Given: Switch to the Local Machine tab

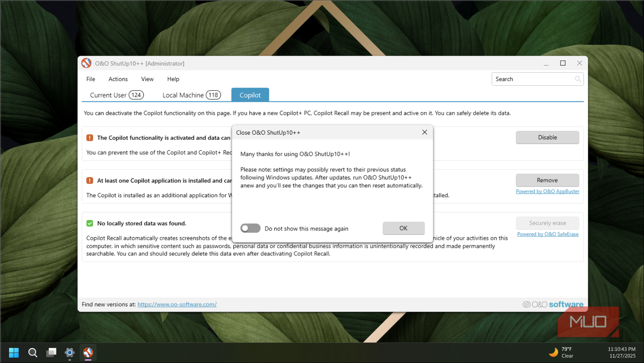Looking at the screenshot, I should tap(191, 95).
